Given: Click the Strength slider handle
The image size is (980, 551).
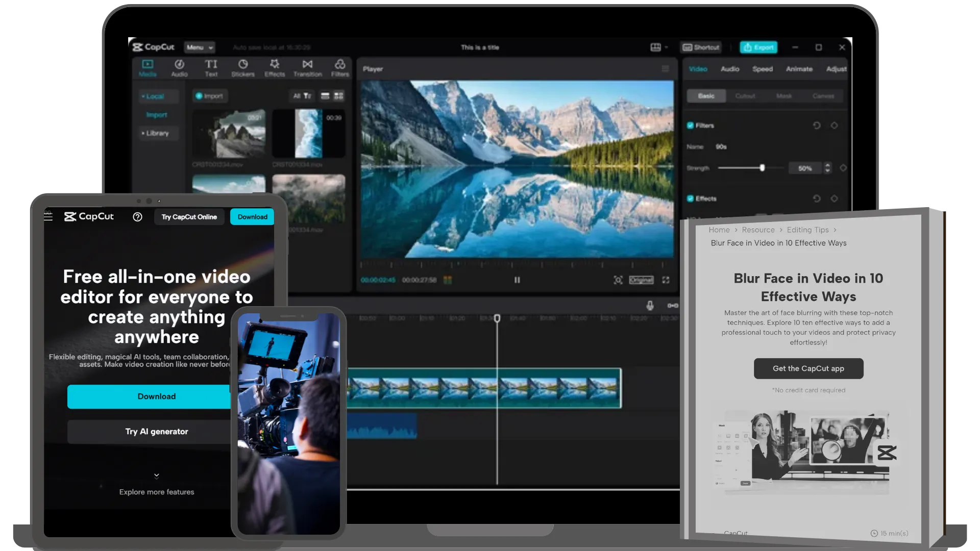Looking at the screenshot, I should point(762,168).
